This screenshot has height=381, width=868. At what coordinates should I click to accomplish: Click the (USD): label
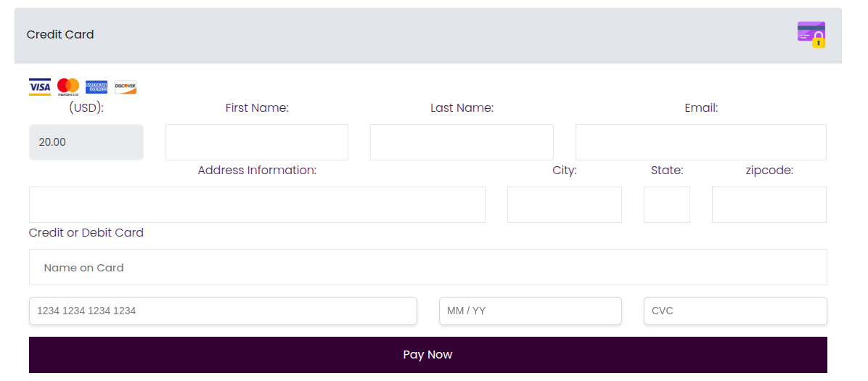(86, 108)
